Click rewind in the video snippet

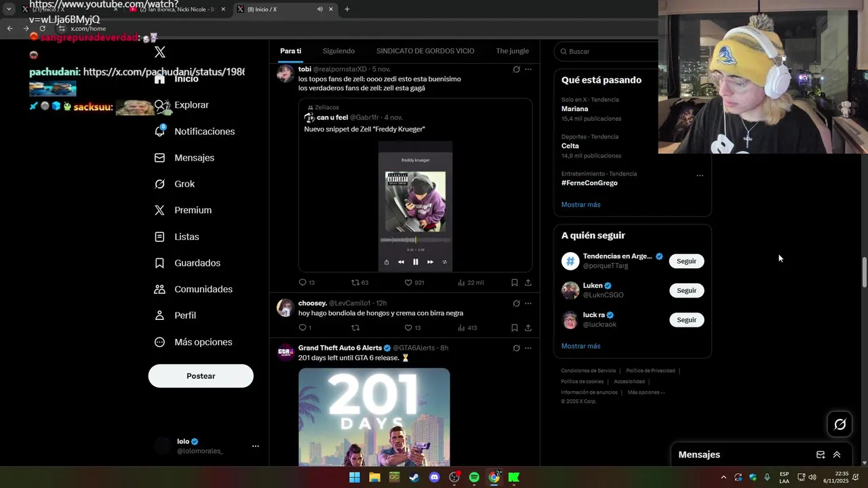401,262
